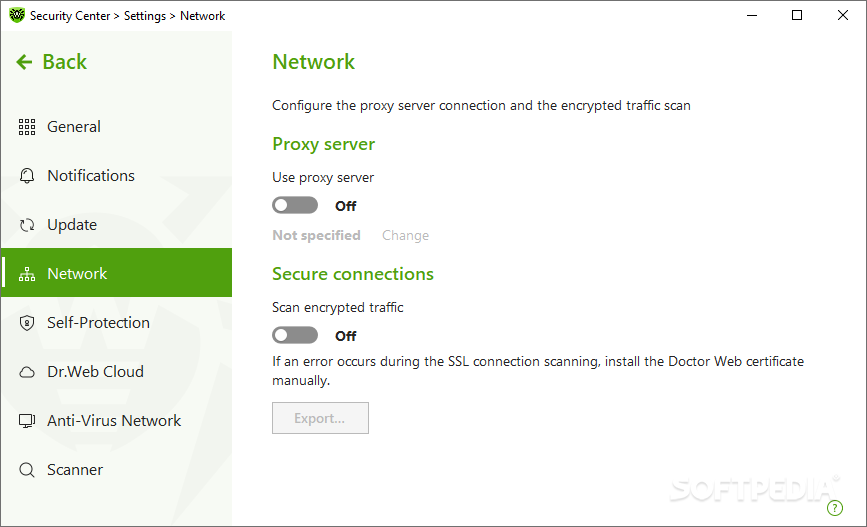Go back using the Back arrow
Viewport: 867px width, 527px height.
51,62
